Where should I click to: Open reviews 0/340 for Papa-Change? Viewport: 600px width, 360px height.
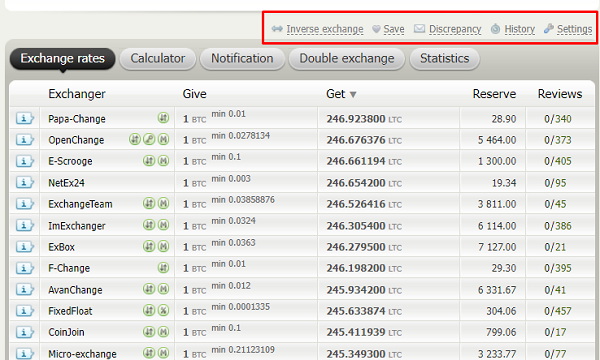coord(558,119)
